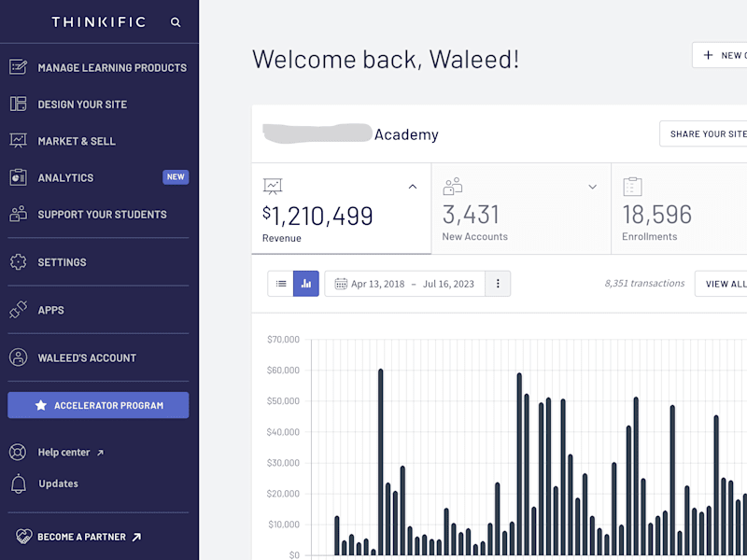Select the New Accounts stats tab
This screenshot has height=560, width=747.
[521, 208]
